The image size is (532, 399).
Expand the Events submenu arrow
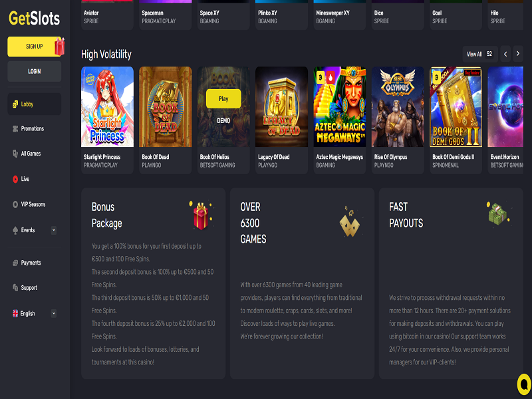54,230
